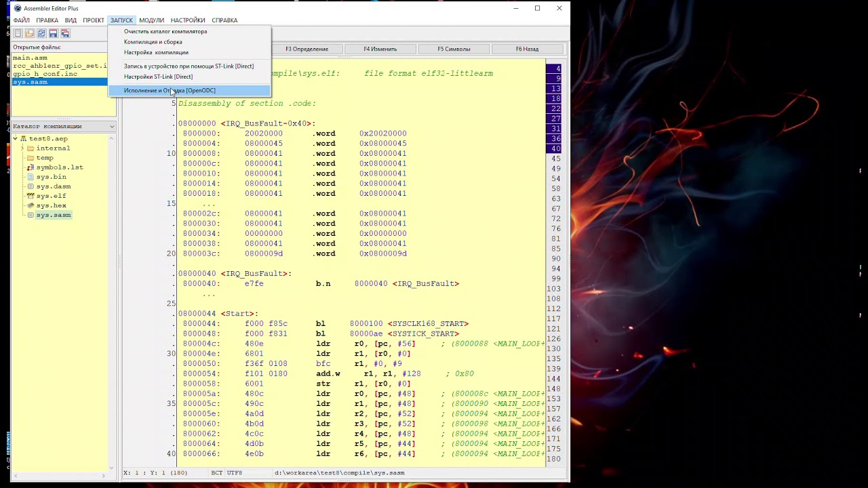Click the UTF8 encoding status entry
Viewport: 868px width, 488px height.
pos(234,472)
